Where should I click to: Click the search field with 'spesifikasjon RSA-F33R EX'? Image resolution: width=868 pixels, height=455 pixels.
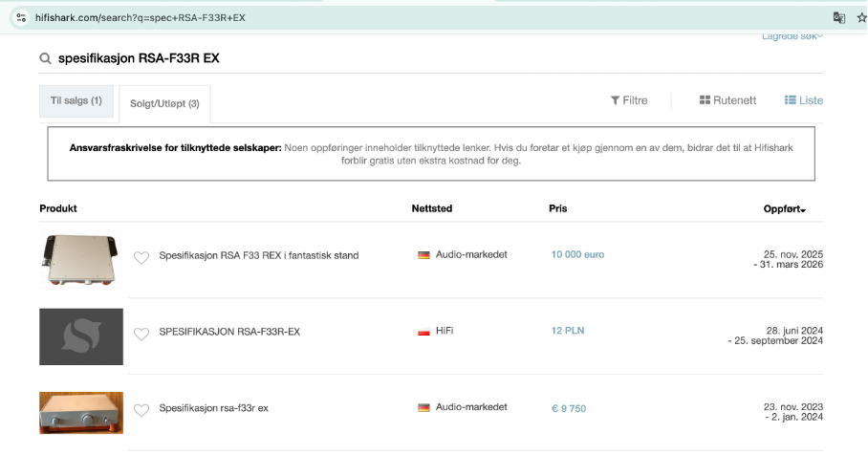coord(287,58)
